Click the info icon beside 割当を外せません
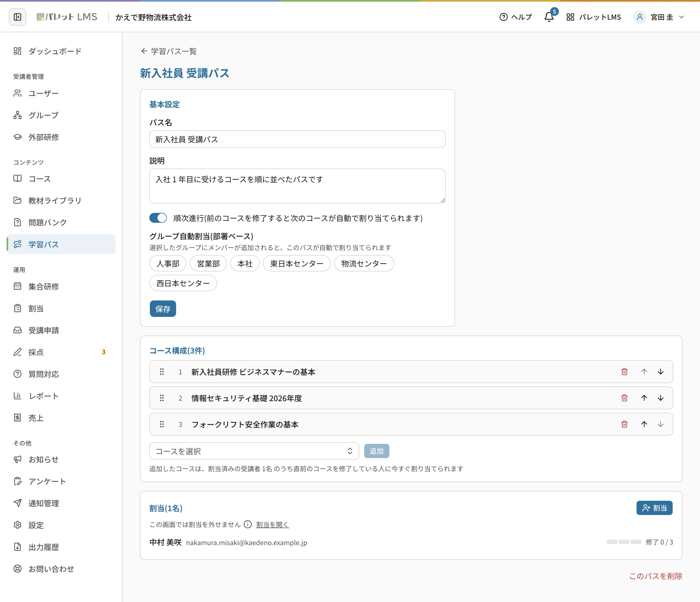This screenshot has width=700, height=602. click(x=248, y=524)
